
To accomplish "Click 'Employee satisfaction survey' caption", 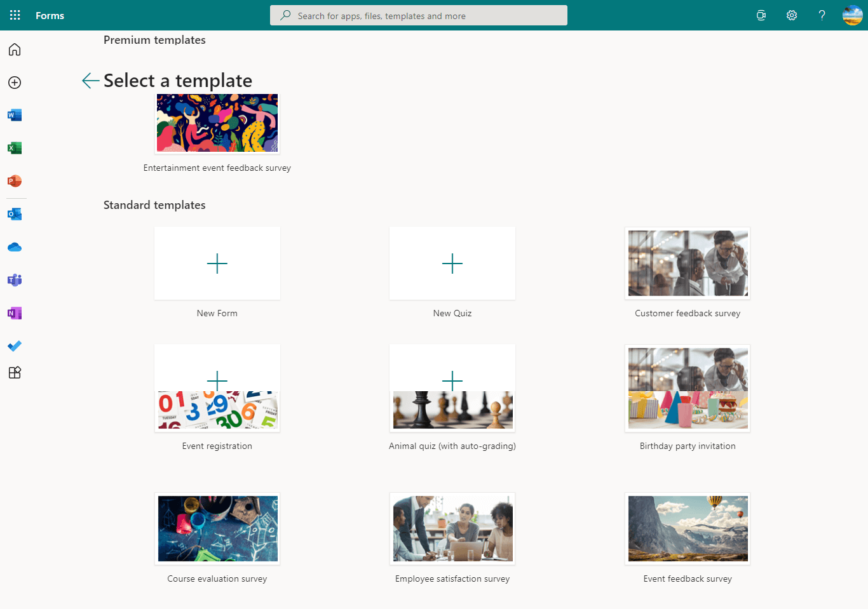I will tap(452, 579).
